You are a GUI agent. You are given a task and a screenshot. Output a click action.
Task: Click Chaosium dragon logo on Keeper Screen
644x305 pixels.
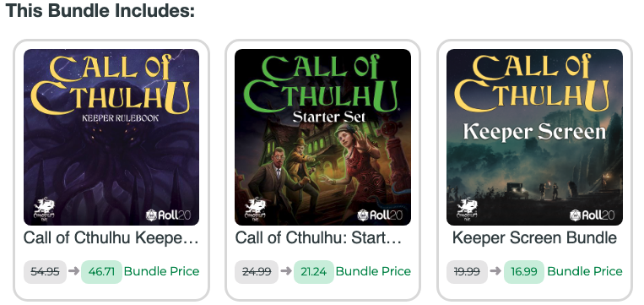[467, 210]
